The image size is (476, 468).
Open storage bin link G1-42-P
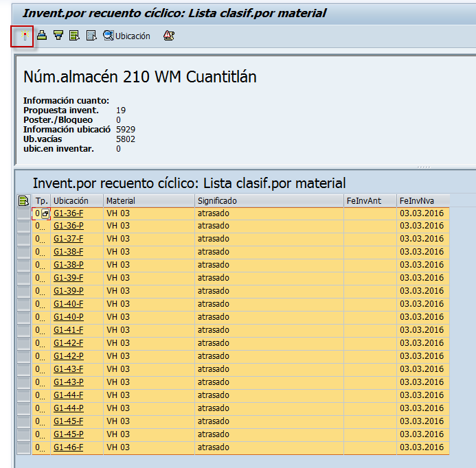click(68, 356)
